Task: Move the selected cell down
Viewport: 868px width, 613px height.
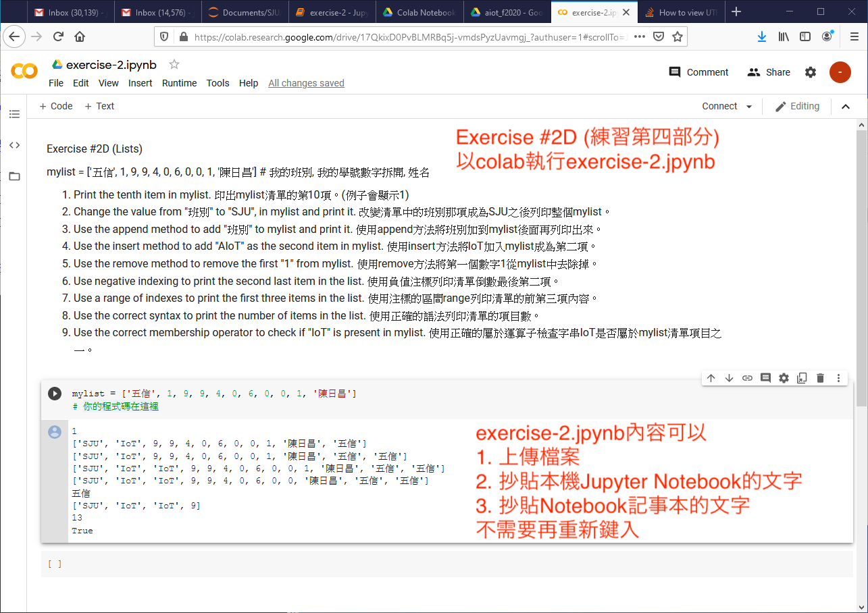Action: (x=729, y=378)
